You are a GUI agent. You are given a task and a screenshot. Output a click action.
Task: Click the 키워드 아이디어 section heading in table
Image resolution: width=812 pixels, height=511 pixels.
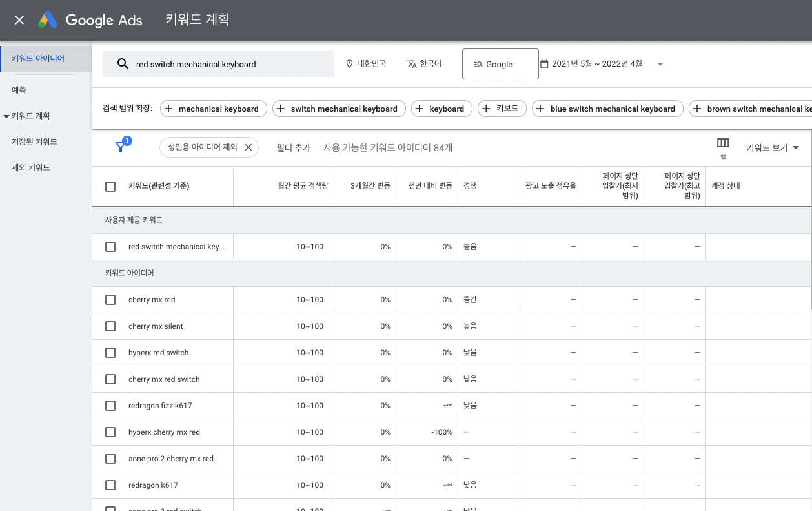(130, 273)
